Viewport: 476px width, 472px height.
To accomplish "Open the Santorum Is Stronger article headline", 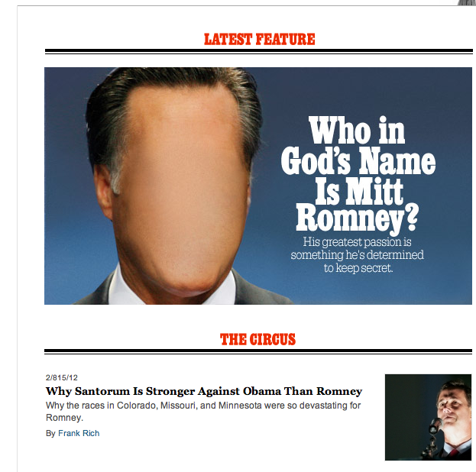I will point(204,391).
